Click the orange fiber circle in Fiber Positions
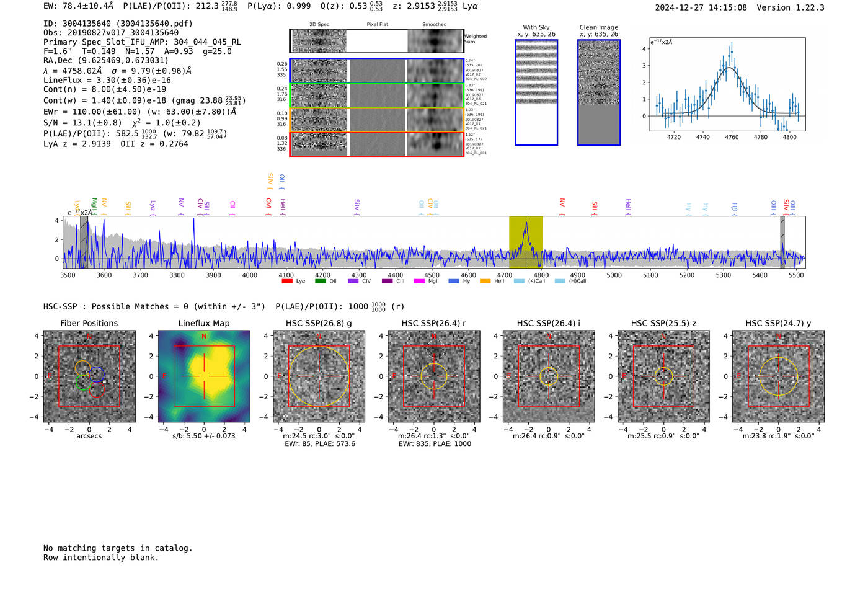This screenshot has height=591, width=868. coord(82,368)
